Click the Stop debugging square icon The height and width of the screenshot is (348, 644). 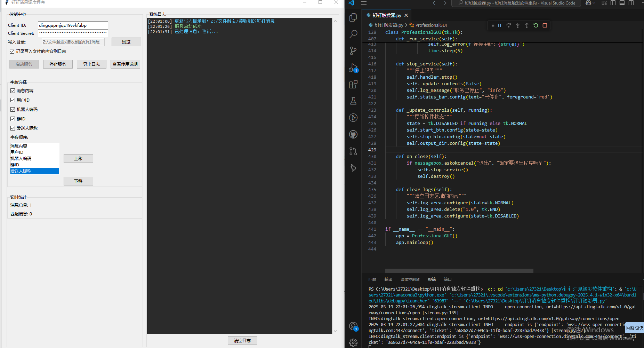(545, 25)
